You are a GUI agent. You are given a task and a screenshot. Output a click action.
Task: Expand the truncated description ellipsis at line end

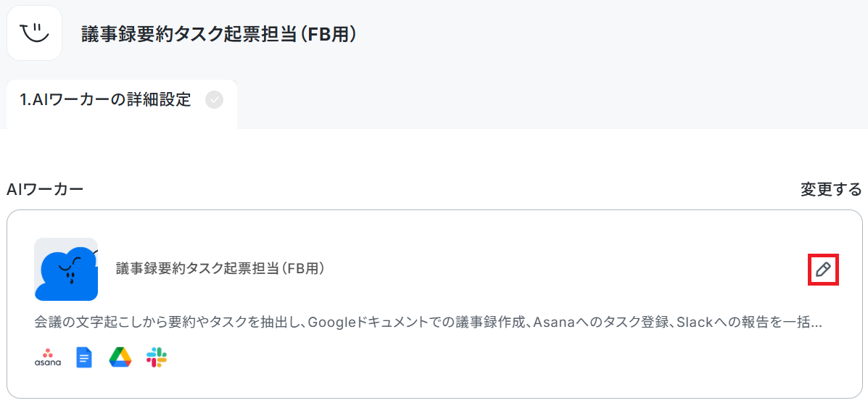point(815,325)
